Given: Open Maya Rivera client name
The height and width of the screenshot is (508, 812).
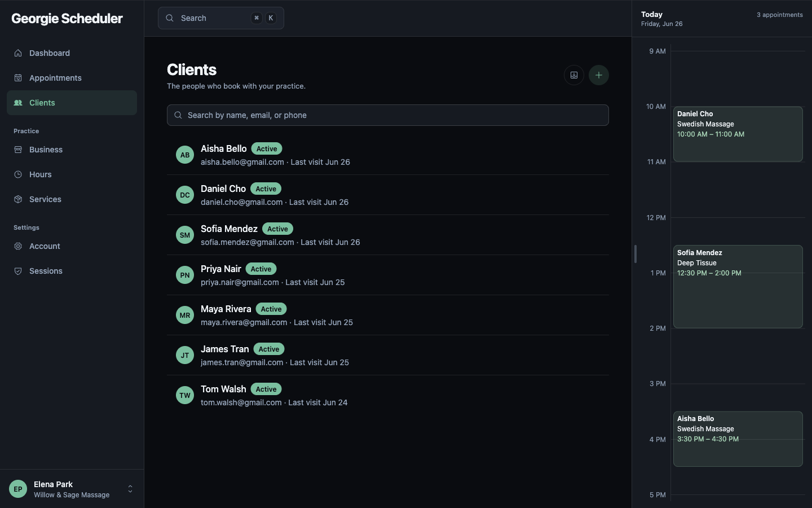Looking at the screenshot, I should coord(226,309).
